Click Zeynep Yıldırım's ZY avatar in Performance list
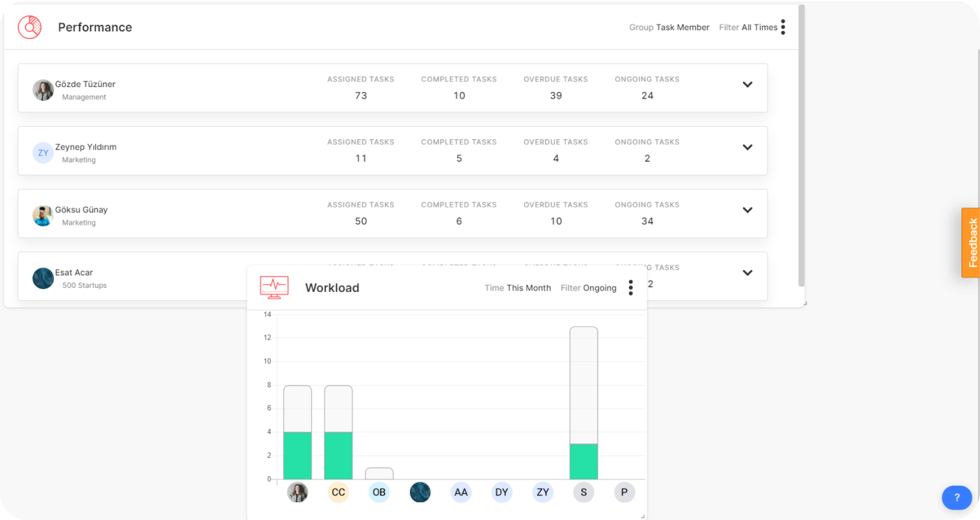The width and height of the screenshot is (980, 520). pos(43,153)
